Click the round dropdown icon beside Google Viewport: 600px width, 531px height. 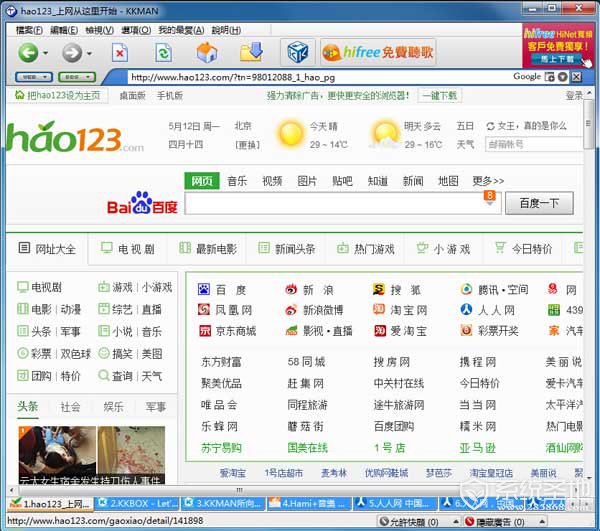(562, 77)
